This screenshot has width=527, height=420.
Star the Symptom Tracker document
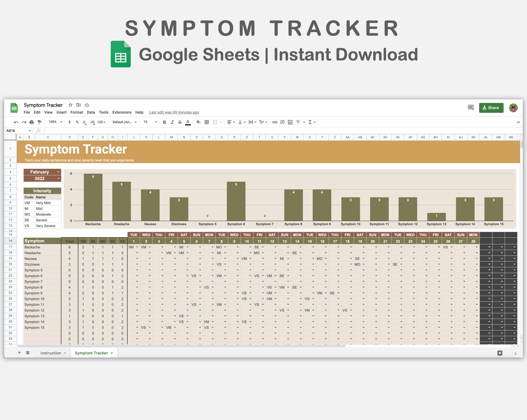pos(70,105)
